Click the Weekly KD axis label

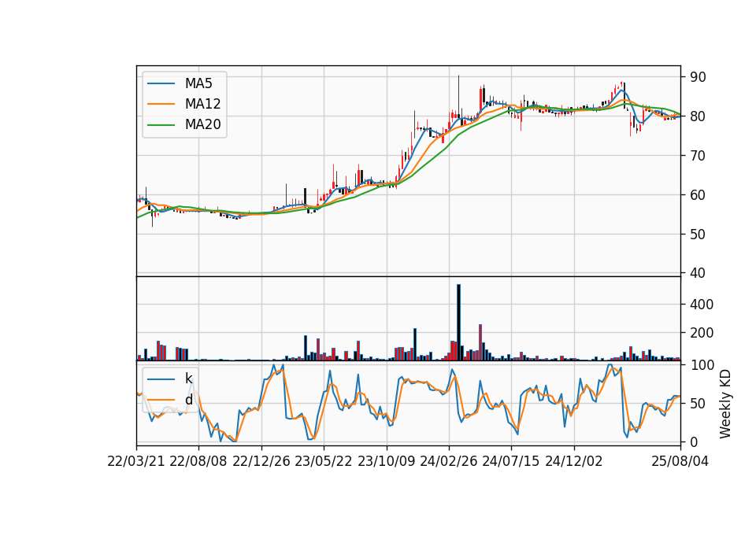pos(725,404)
